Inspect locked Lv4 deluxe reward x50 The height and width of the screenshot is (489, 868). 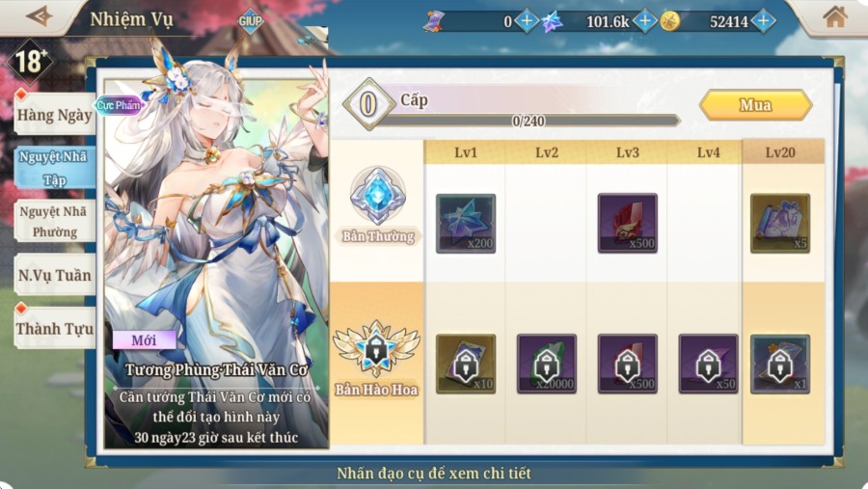pyautogui.click(x=708, y=364)
